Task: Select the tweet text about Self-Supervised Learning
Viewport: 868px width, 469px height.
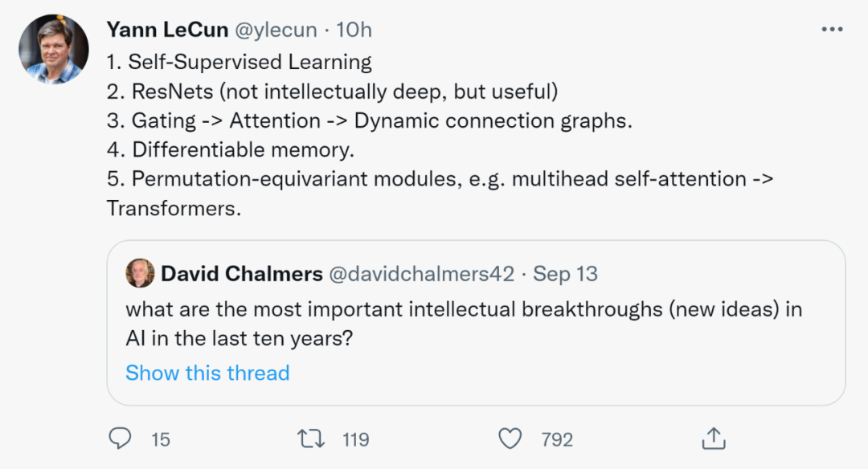Action: (x=240, y=61)
